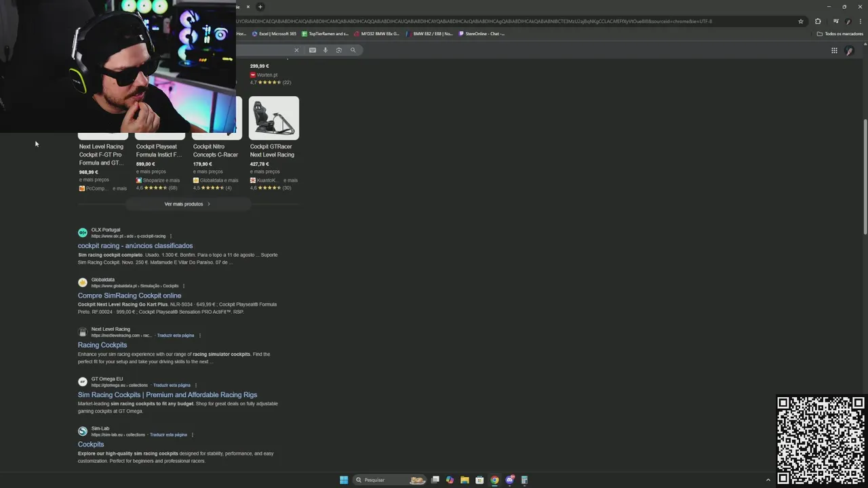Translate the Sim-Lab page
This screenshot has width=868, height=488.
pos(168,435)
